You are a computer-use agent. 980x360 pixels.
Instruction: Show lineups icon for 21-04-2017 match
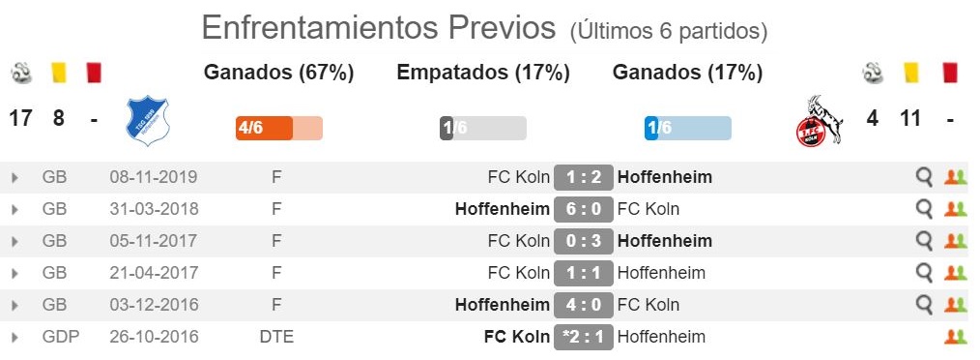click(x=956, y=273)
